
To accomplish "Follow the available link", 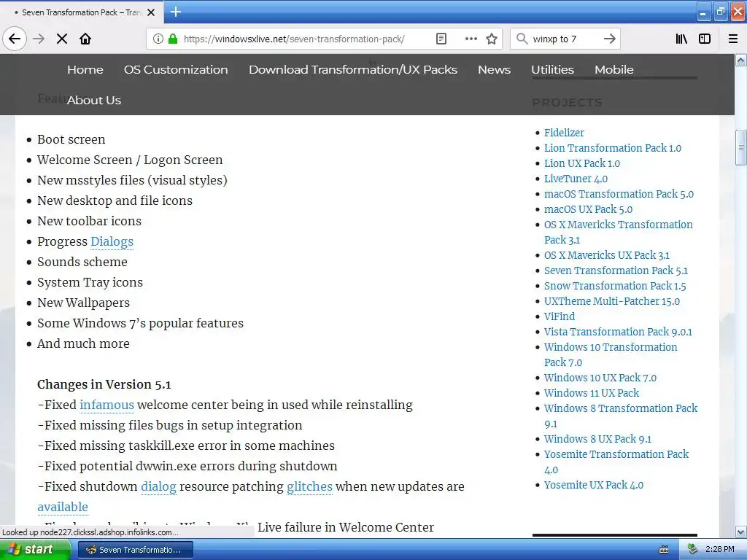I will [x=63, y=507].
